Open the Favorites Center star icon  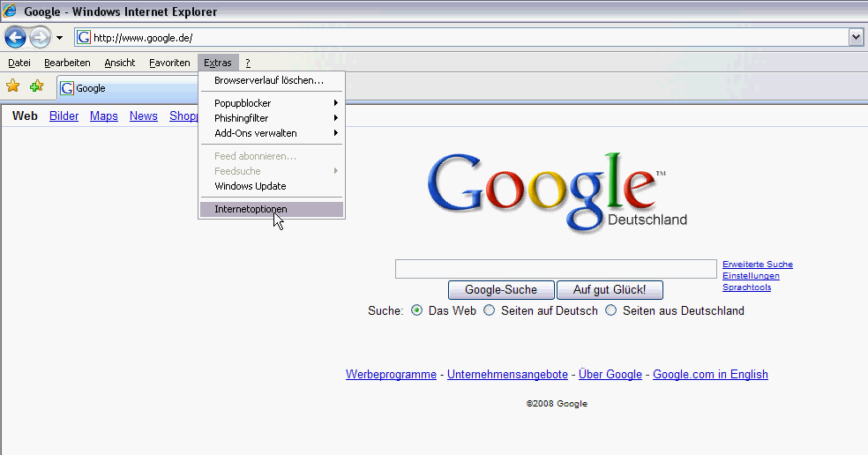coord(12,86)
